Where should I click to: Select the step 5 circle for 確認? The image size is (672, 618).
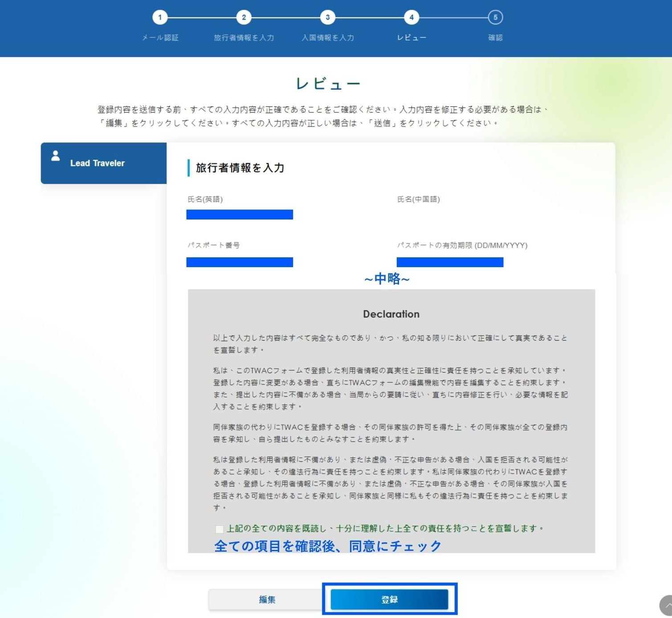click(494, 18)
